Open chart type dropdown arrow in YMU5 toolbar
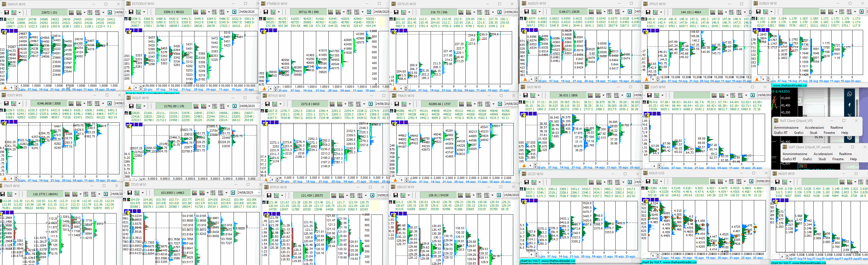 click(x=410, y=104)
